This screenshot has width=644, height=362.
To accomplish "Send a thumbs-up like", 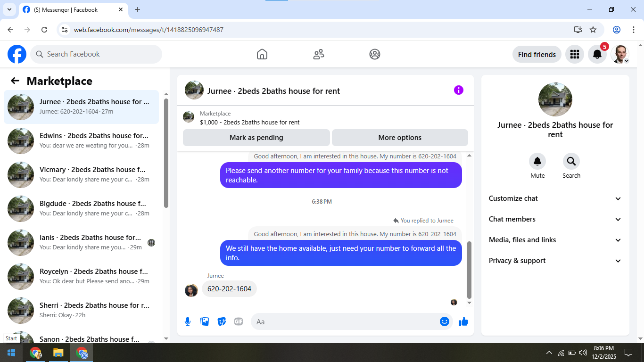I will coord(463,321).
